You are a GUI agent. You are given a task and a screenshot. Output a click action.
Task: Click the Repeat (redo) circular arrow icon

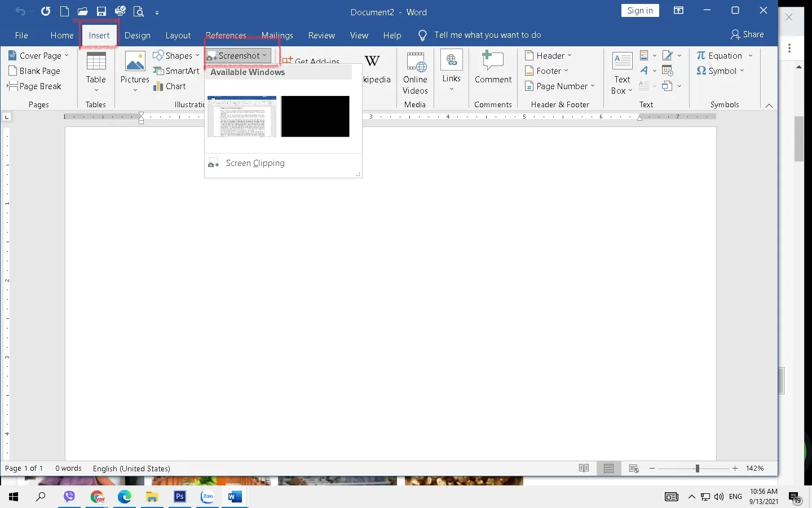(46, 11)
